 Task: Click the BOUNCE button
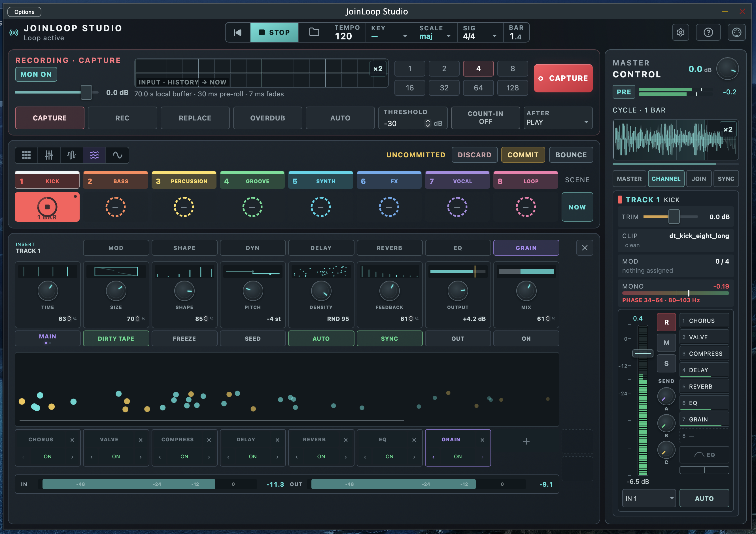(x=571, y=155)
